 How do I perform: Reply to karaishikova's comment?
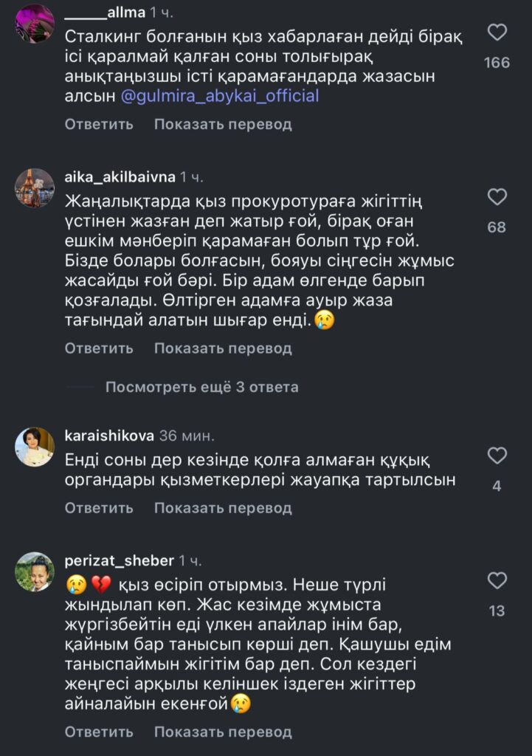click(99, 508)
